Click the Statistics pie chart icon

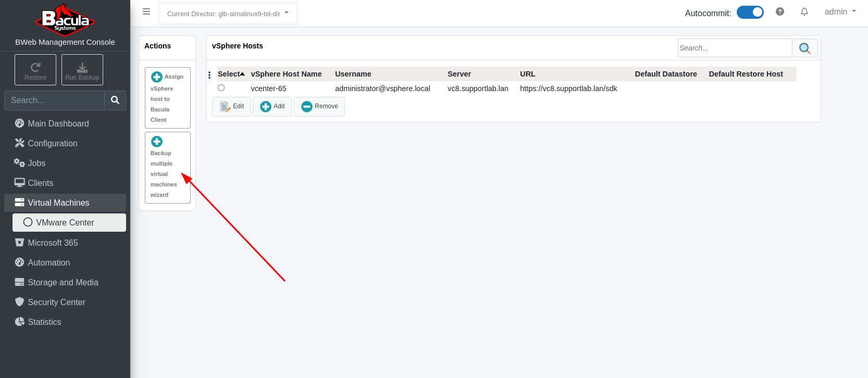19,321
